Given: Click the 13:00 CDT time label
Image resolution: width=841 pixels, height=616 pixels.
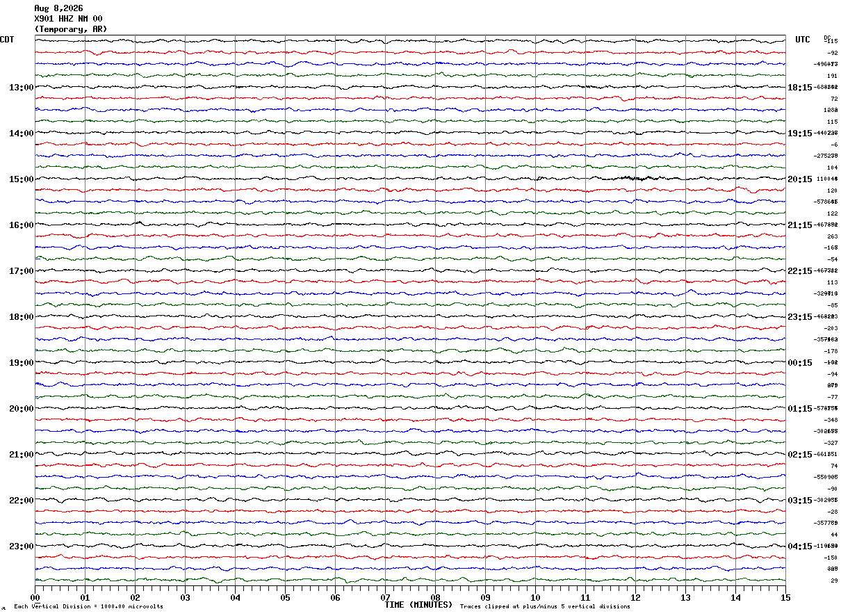Looking at the screenshot, I should (x=22, y=88).
